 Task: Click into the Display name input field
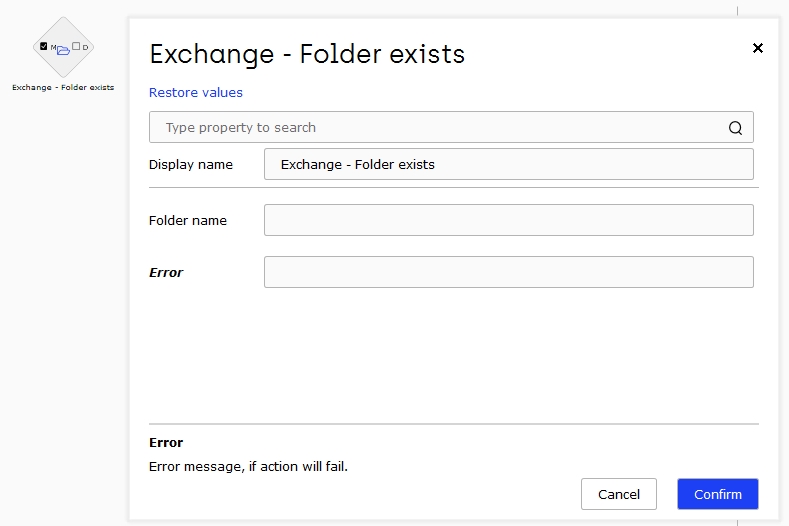(509, 164)
